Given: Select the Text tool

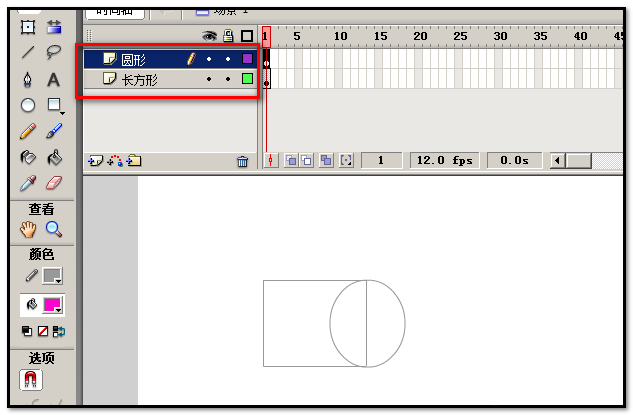Looking at the screenshot, I should [54, 80].
